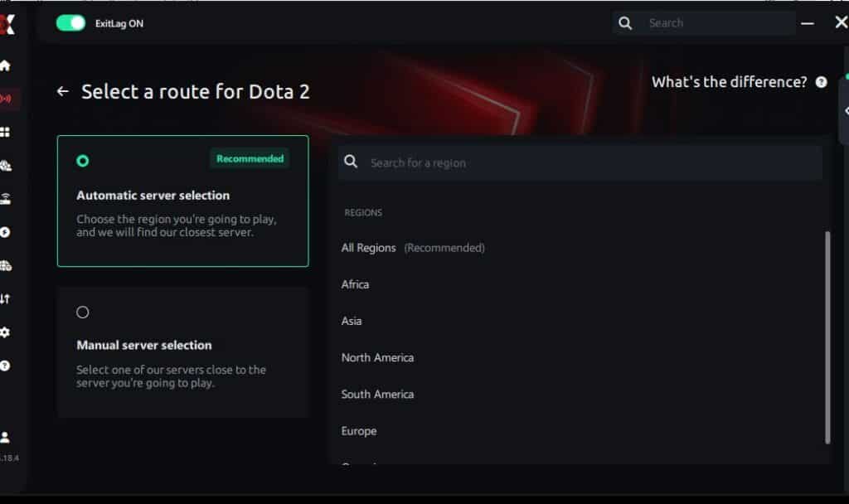Open the apps grid sidebar icon
This screenshot has width=849, height=504.
[x=6, y=132]
